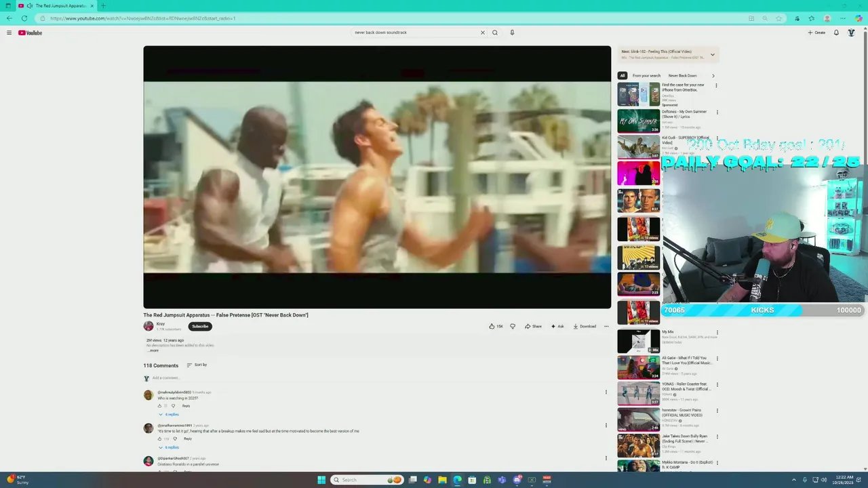The height and width of the screenshot is (488, 868).
Task: Click the Create button
Action: pyautogui.click(x=816, y=33)
